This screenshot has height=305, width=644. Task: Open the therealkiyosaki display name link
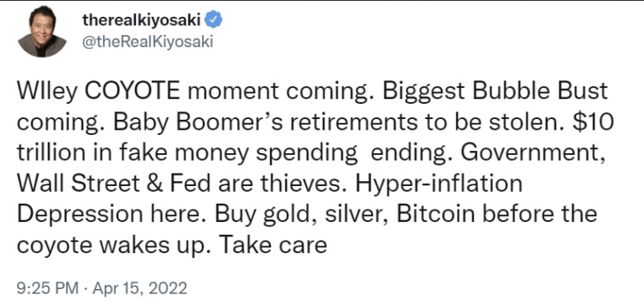coord(142,20)
